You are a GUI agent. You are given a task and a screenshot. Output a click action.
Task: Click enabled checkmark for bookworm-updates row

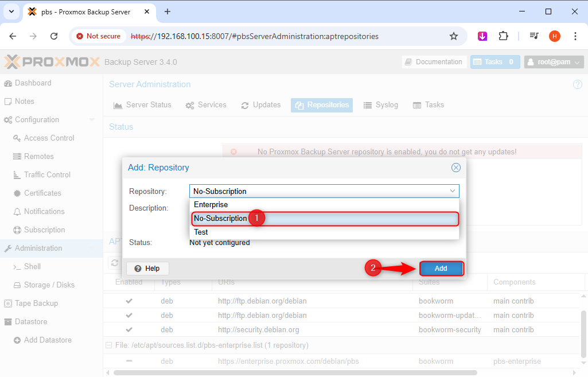click(x=129, y=315)
